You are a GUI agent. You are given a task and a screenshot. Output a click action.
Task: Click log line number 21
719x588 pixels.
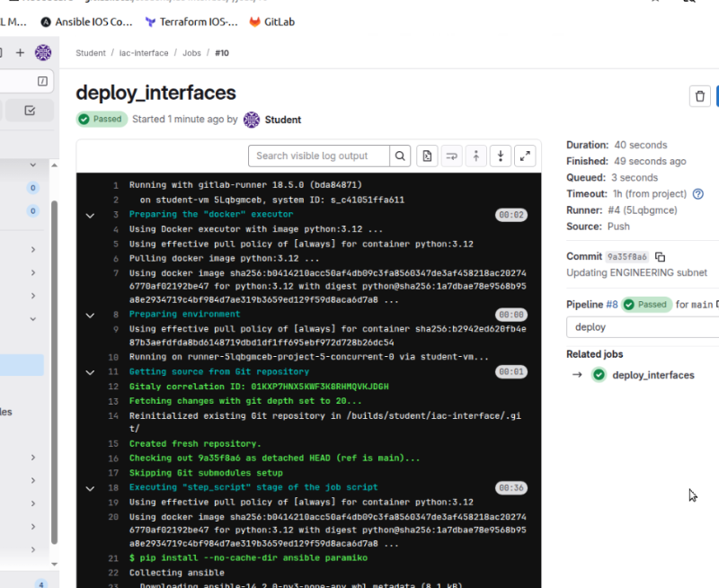click(113, 558)
